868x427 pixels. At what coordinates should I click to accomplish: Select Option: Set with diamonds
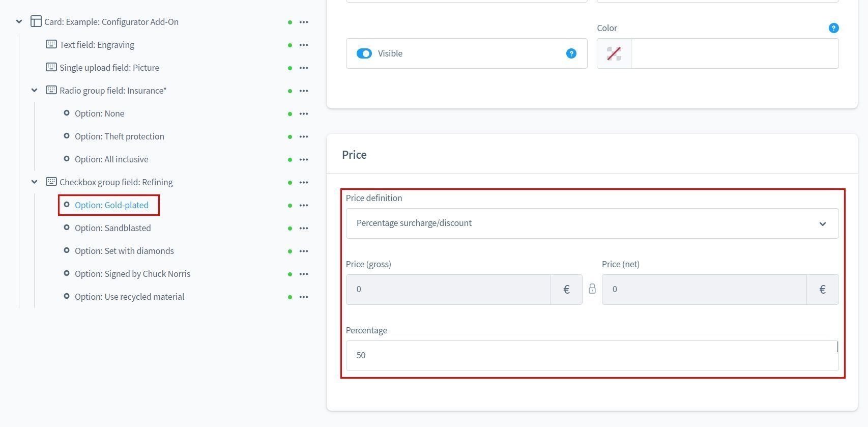[124, 251]
